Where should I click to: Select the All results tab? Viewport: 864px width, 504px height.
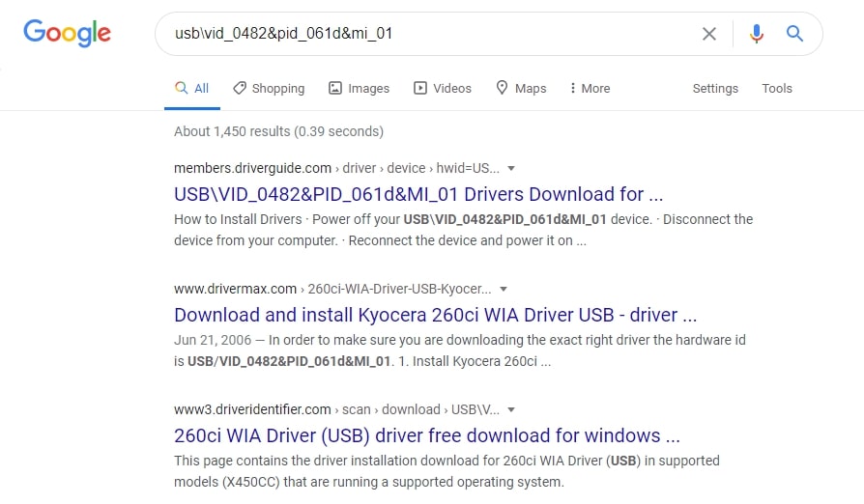[x=191, y=88]
